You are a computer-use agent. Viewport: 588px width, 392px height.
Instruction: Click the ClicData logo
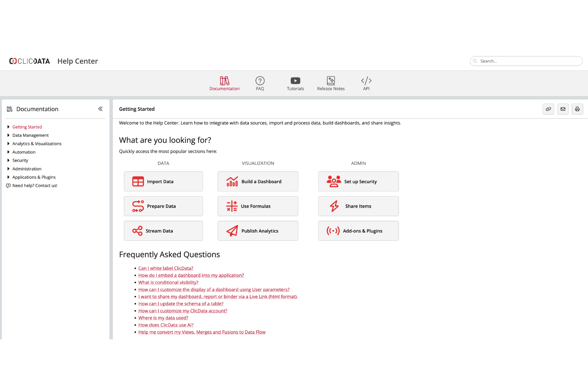click(x=29, y=61)
